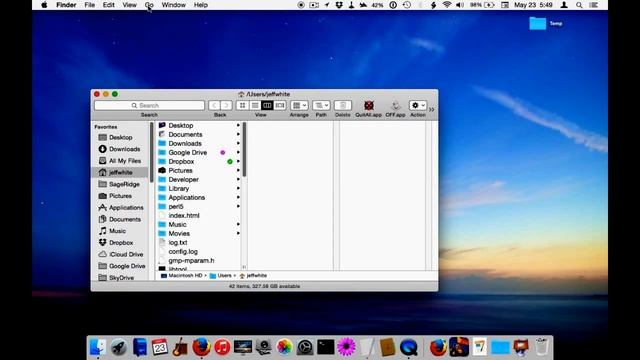Select Downloads in Favorites sidebar
This screenshot has height=360, width=640.
coord(124,149)
